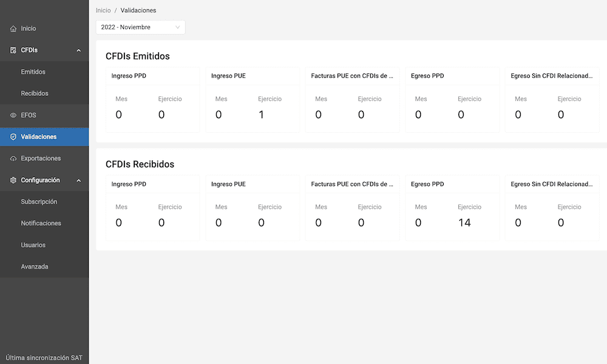Screen dimensions: 607x364
Task: Click Ejercicio value 14 in Recibidos Egreso PPD
Action: (464, 223)
